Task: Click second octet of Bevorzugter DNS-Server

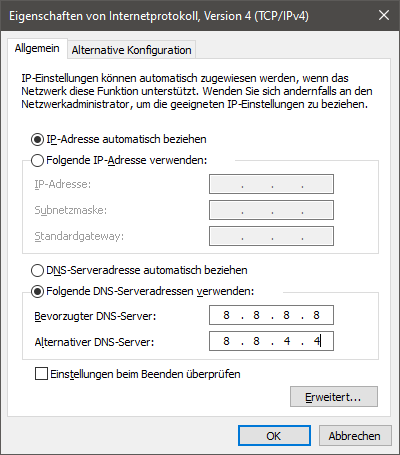Action: click(x=256, y=315)
